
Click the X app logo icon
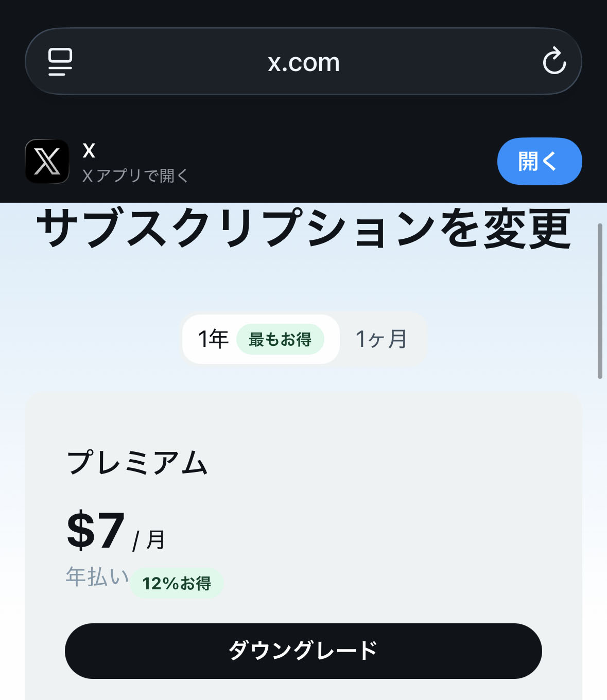click(x=47, y=162)
